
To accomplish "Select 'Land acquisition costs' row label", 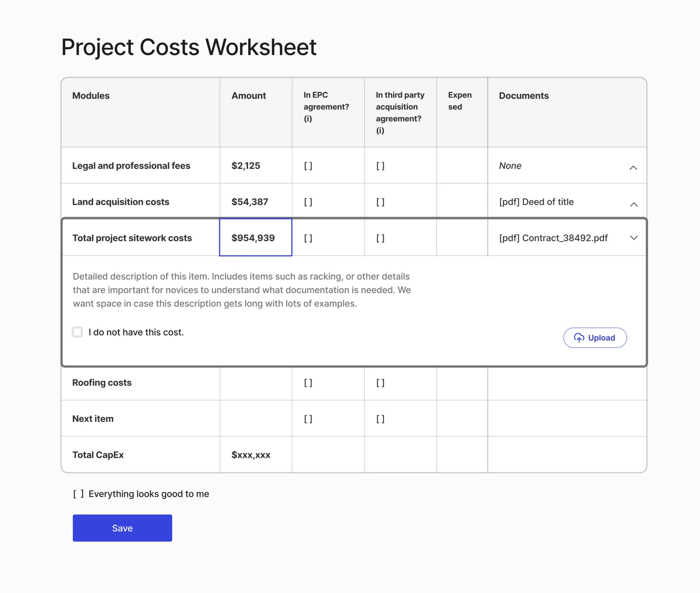I will pos(121,202).
